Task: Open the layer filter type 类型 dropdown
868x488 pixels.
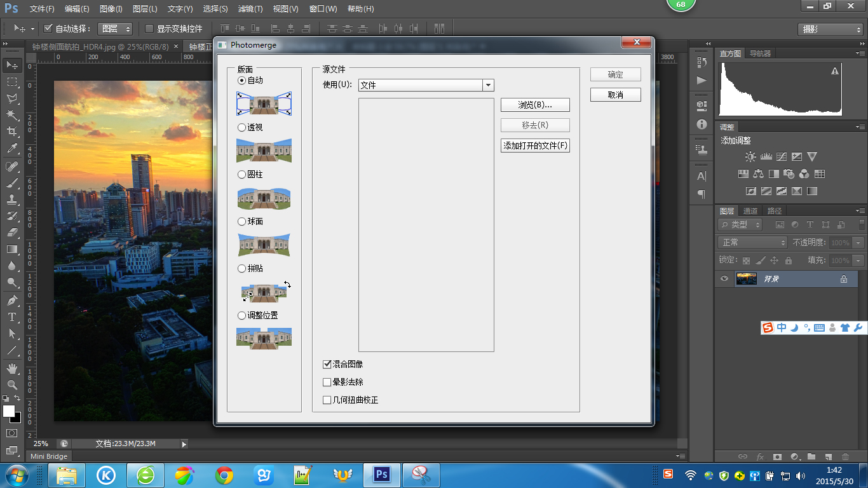Action: tap(740, 225)
